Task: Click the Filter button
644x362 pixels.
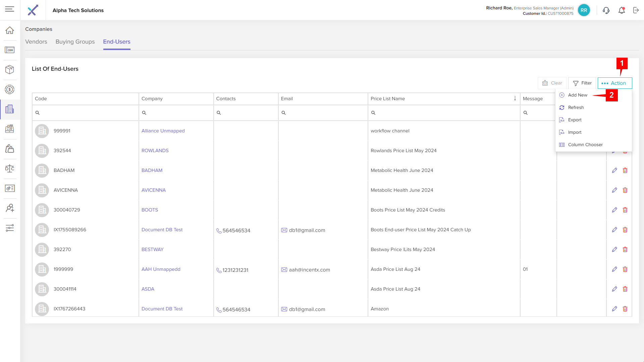Action: pyautogui.click(x=582, y=83)
